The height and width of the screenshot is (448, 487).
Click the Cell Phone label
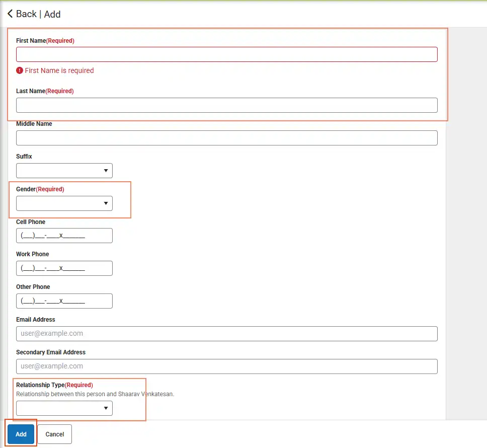click(30, 222)
